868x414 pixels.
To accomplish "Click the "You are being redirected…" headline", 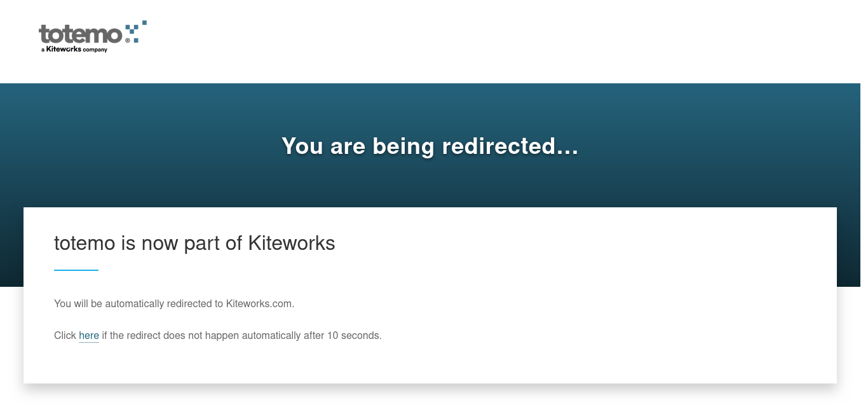I will point(430,146).
